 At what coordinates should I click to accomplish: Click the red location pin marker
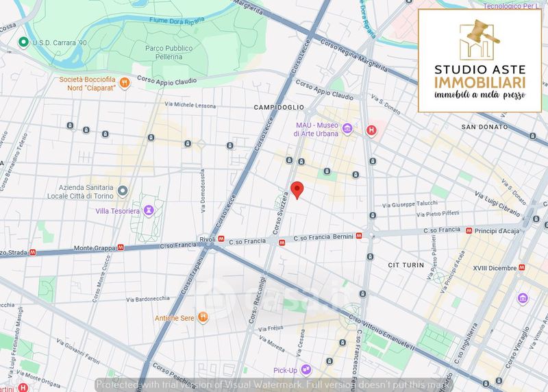(297, 190)
